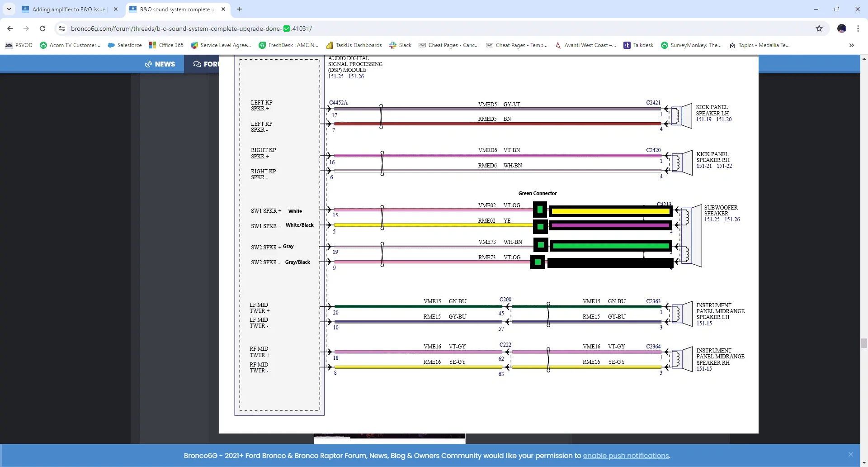Click the browser back arrow

pyautogui.click(x=10, y=29)
